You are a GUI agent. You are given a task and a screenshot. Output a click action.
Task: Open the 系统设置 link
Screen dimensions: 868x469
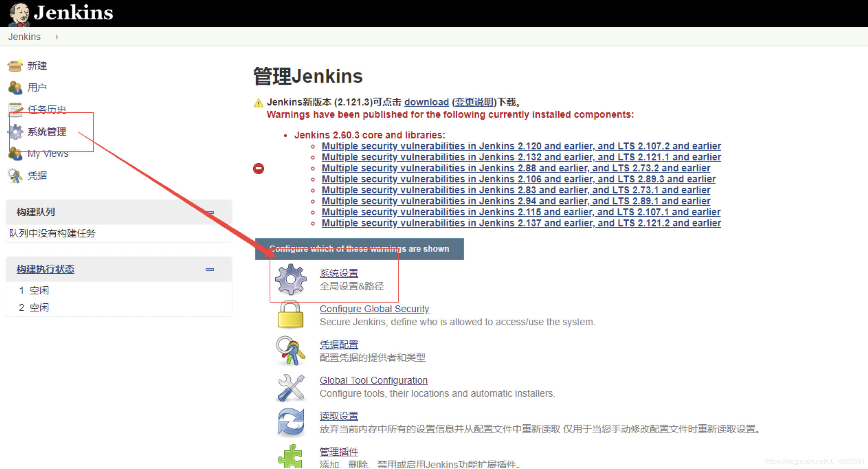point(339,273)
